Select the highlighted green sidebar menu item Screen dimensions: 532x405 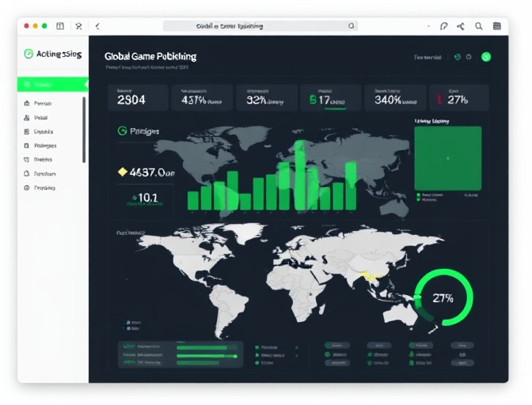tap(52, 85)
